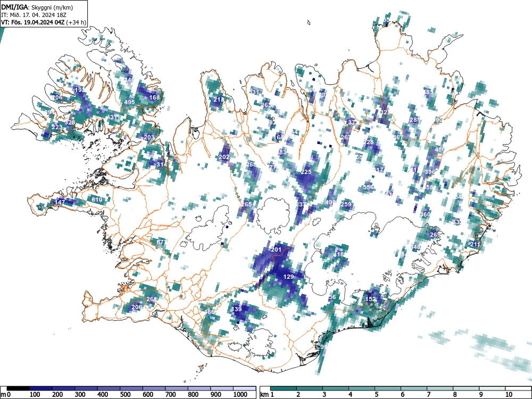Click the map reading '211'
The height and width of the screenshot is (399, 532).
475,244
